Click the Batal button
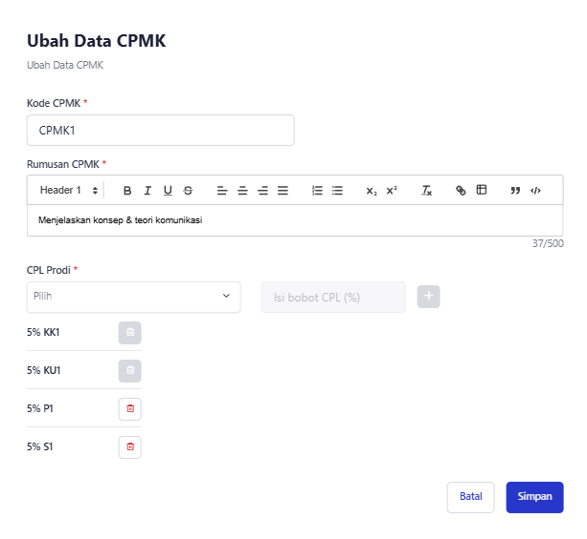 (471, 497)
